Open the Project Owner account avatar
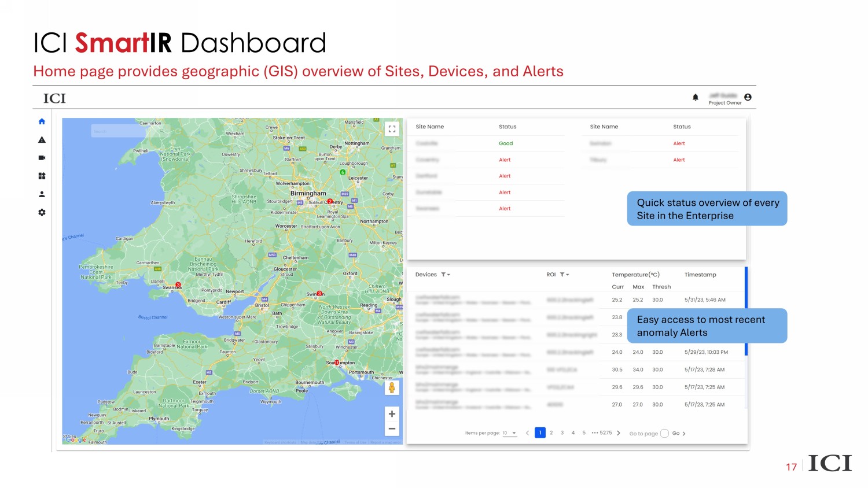 [748, 97]
